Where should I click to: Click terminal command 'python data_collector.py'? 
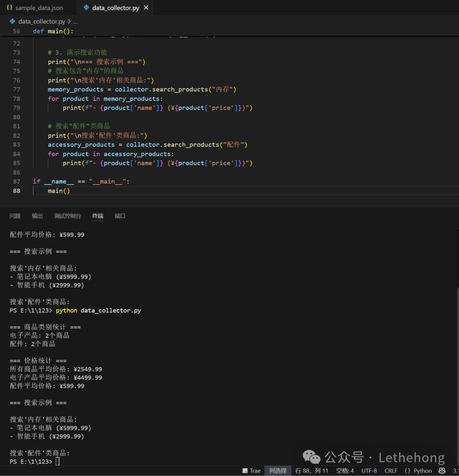(x=98, y=310)
